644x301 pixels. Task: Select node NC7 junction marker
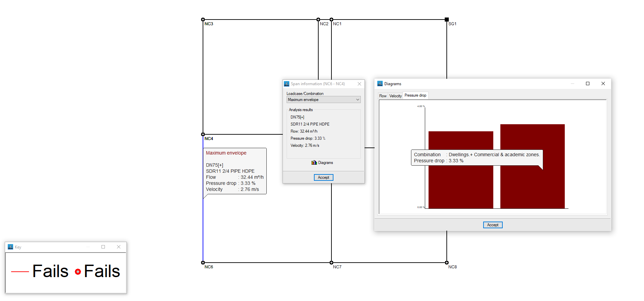point(331,263)
